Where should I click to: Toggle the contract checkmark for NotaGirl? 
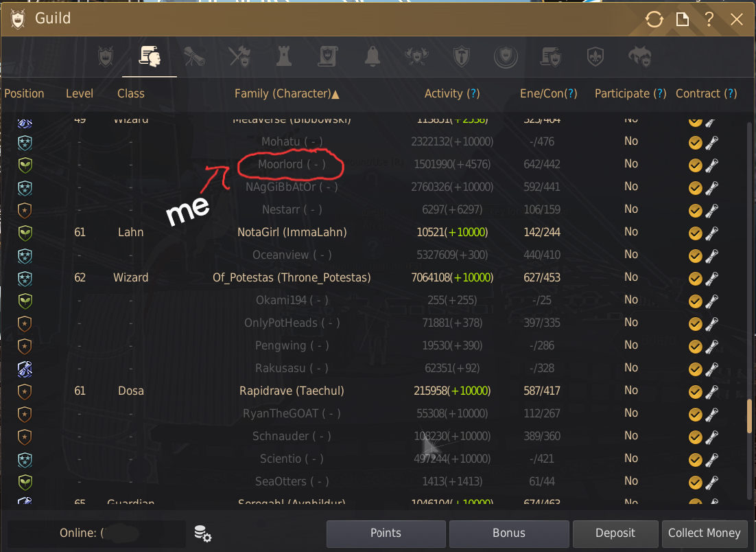695,233
